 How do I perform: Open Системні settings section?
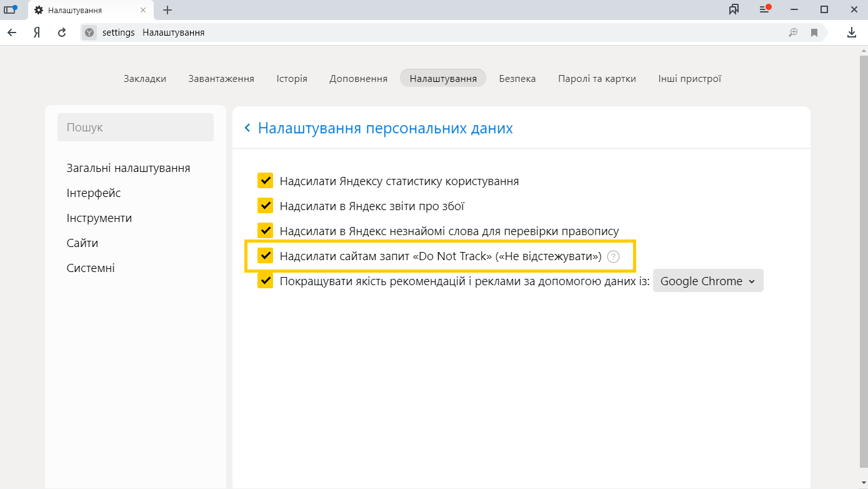pyautogui.click(x=91, y=268)
